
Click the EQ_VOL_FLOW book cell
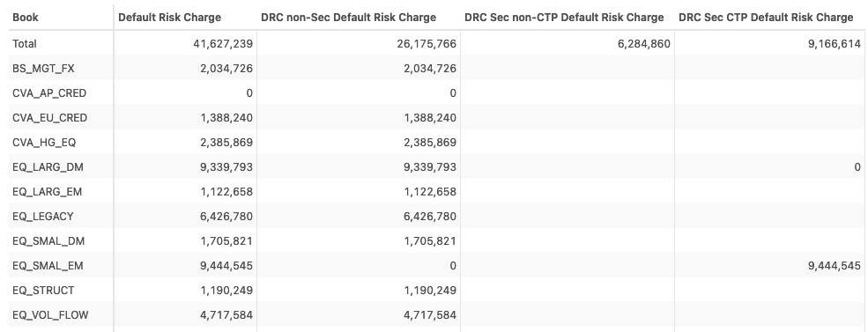[50, 315]
